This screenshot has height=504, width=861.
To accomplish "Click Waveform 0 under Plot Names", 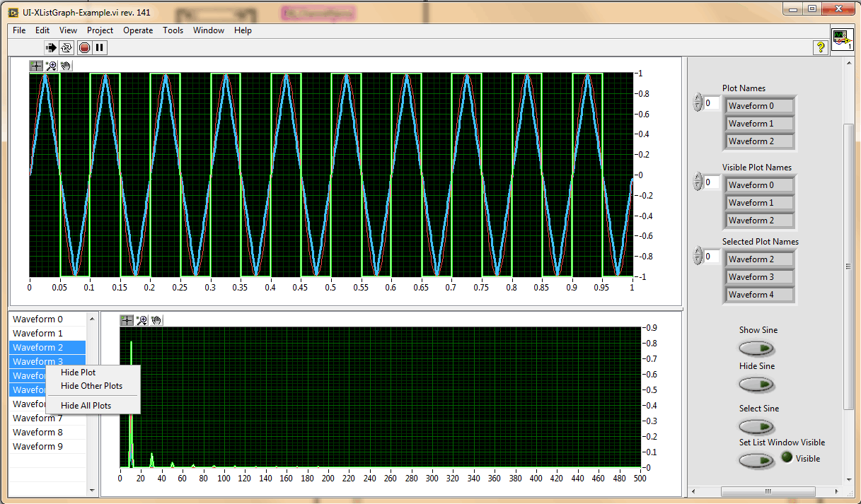I will (x=760, y=106).
